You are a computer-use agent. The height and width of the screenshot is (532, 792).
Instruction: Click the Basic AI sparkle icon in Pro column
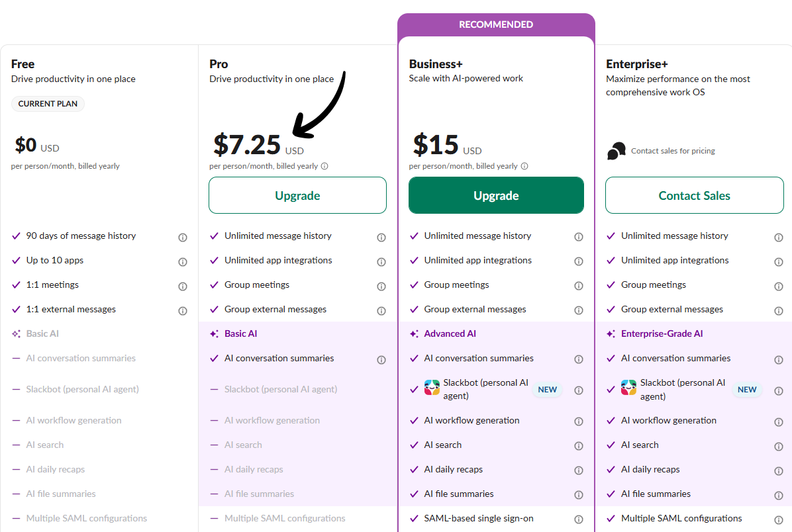[213, 334]
